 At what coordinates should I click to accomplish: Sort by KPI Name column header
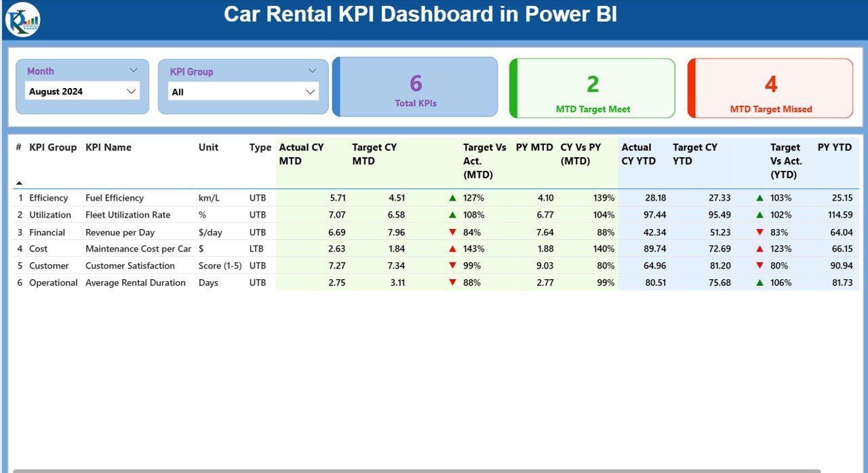pos(108,147)
